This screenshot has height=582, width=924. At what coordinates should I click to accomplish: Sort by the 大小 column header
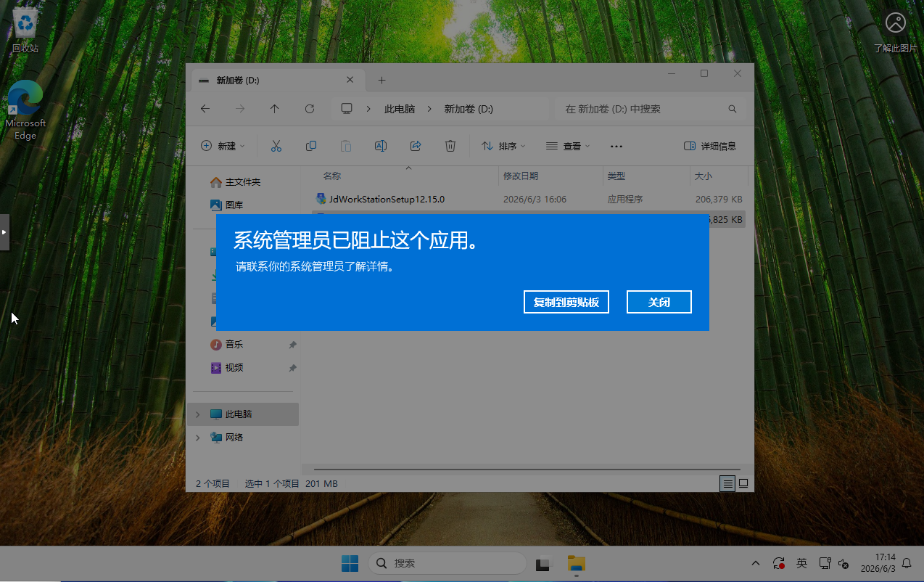[x=704, y=176]
